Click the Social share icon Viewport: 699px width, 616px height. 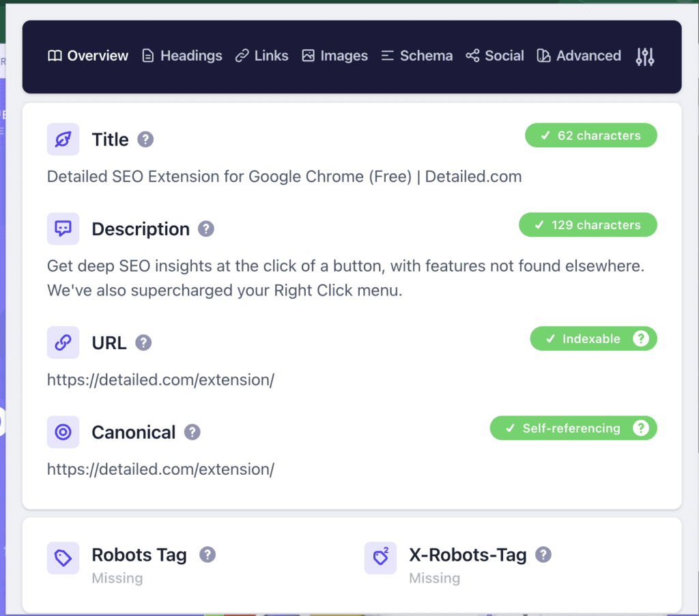coord(472,56)
